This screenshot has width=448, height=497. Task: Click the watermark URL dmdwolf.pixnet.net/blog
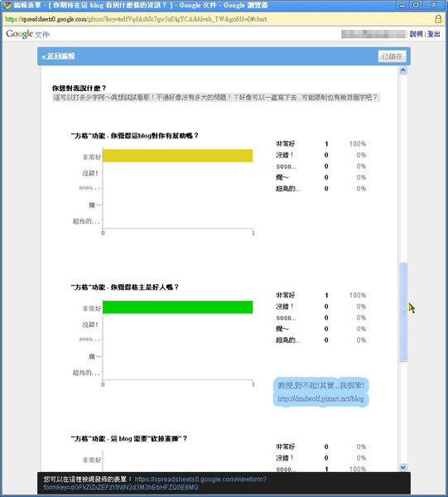pos(320,398)
